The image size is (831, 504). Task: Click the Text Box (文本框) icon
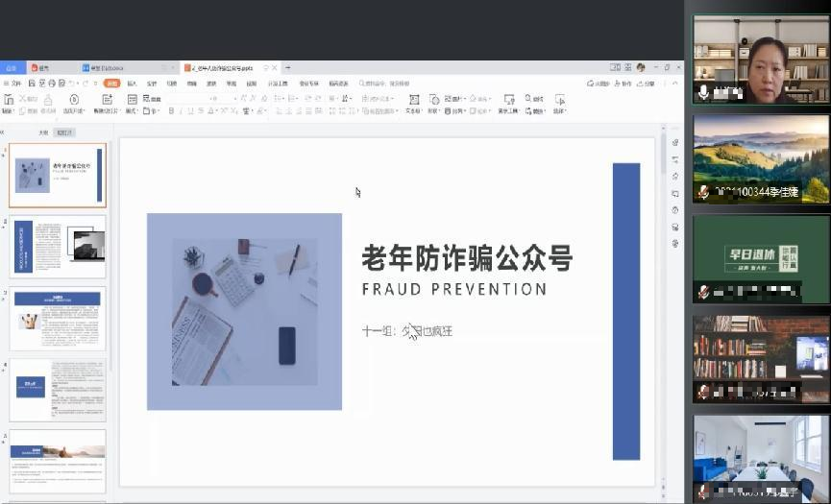pyautogui.click(x=414, y=99)
